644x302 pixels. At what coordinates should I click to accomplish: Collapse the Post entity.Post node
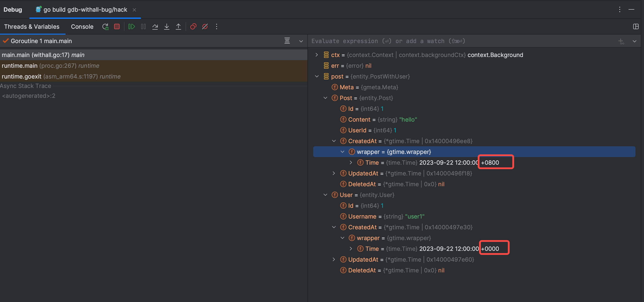325,98
